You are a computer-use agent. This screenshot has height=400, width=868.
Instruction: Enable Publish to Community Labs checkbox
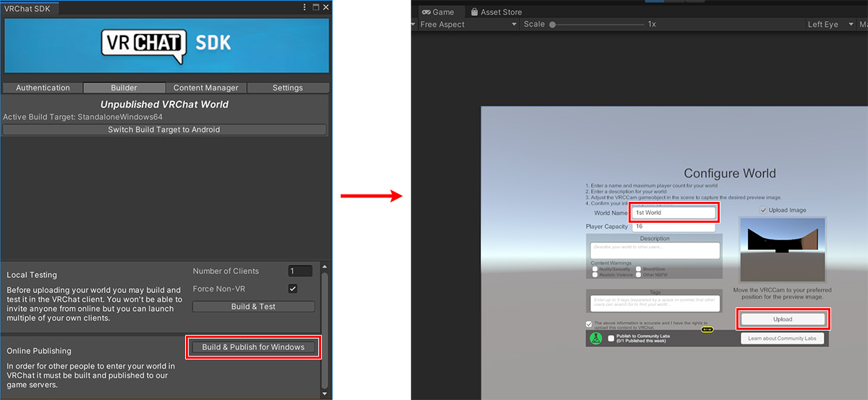pyautogui.click(x=611, y=338)
